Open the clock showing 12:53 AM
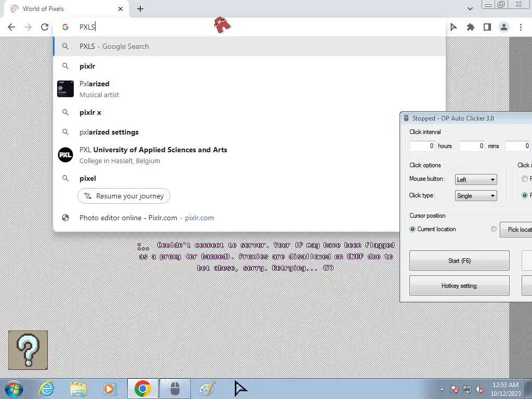This screenshot has width=532, height=399. [x=506, y=389]
